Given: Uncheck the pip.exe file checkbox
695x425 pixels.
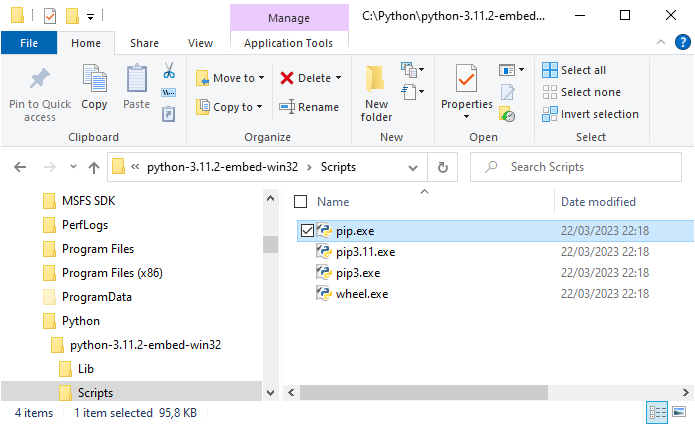Looking at the screenshot, I should 307,231.
